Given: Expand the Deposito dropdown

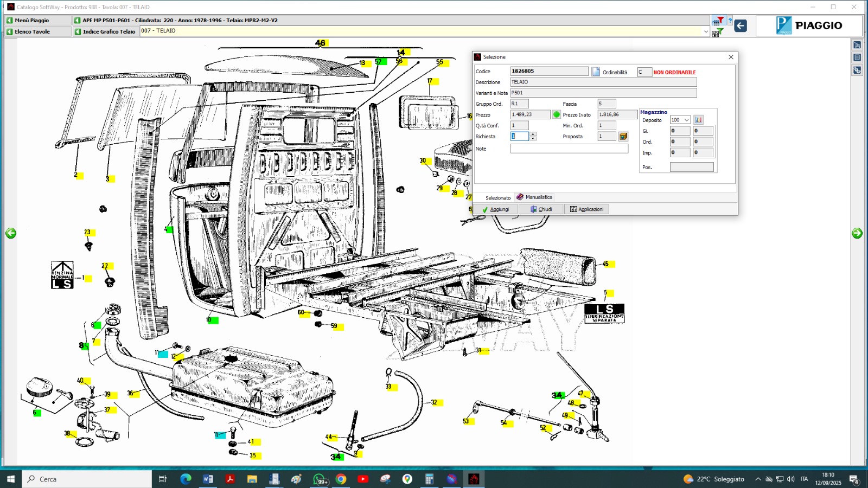Looking at the screenshot, I should (x=686, y=120).
